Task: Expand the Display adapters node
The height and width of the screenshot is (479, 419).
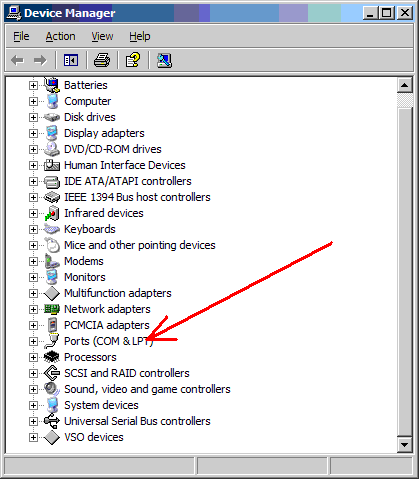Action: (33, 133)
